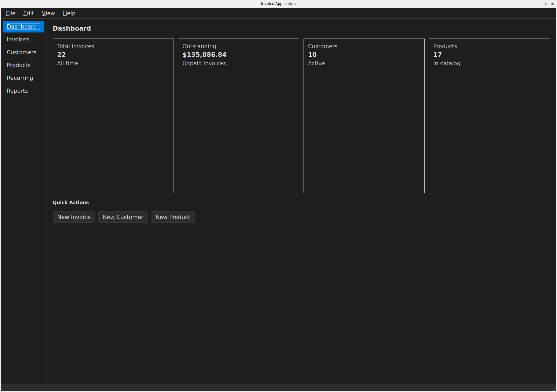Viewport: 557px width, 392px height.
Task: Click the New Customer button
Action: (123, 217)
